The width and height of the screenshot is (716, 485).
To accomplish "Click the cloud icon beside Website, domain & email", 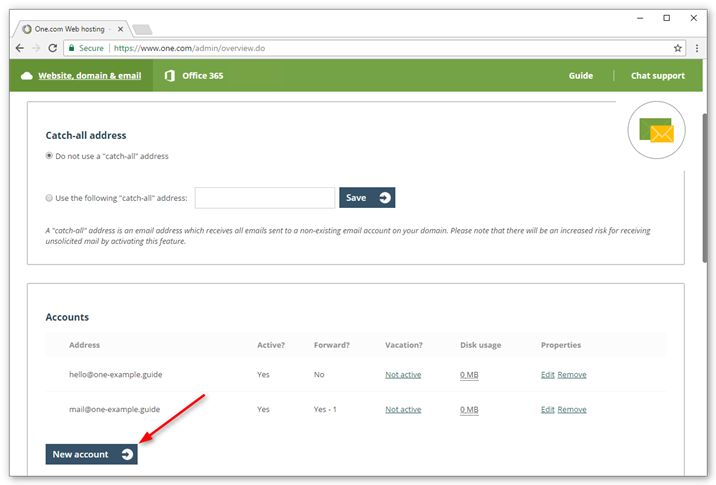I will pyautogui.click(x=27, y=76).
